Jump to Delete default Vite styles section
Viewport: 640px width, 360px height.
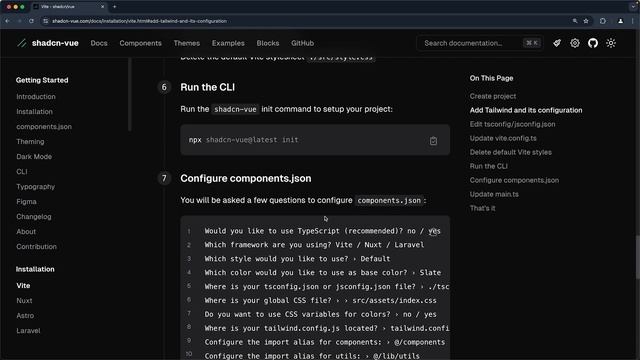point(511,152)
